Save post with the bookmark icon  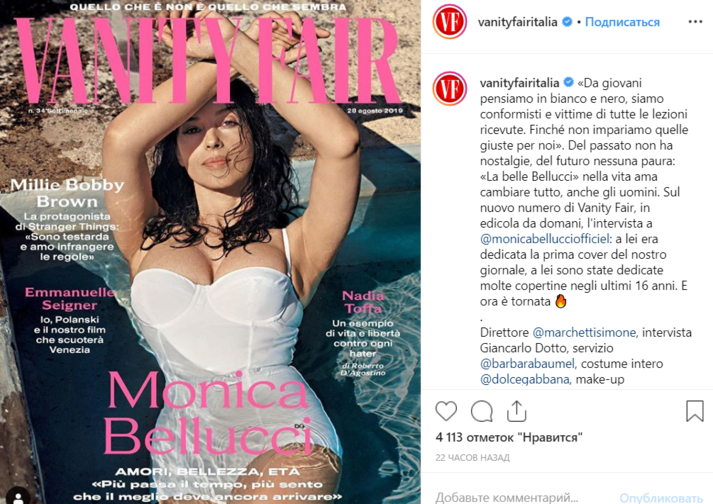tap(694, 411)
